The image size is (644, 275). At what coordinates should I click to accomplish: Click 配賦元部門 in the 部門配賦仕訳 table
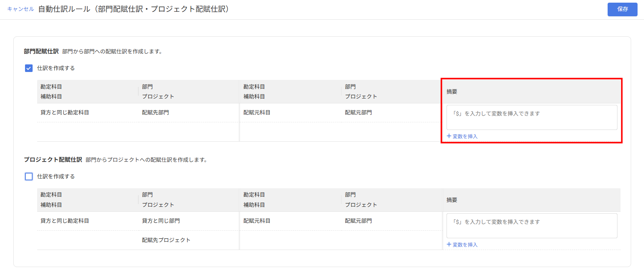358,112
